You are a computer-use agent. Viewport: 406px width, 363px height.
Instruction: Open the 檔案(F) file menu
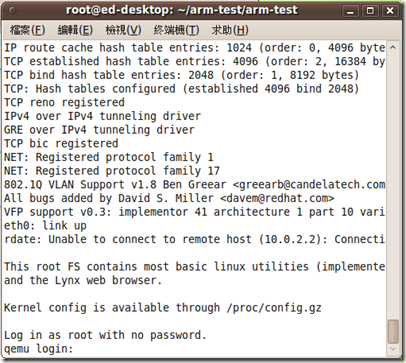click(x=27, y=30)
